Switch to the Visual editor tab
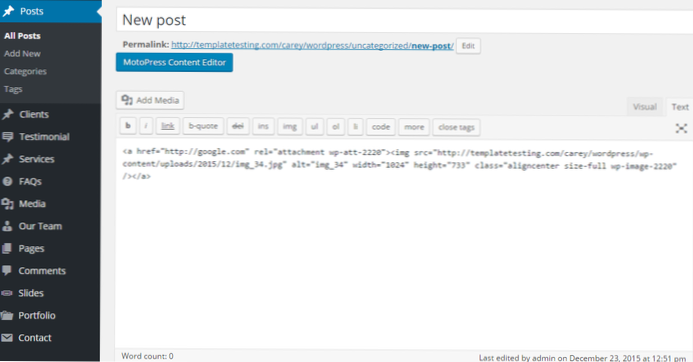693x362 pixels. [x=644, y=107]
